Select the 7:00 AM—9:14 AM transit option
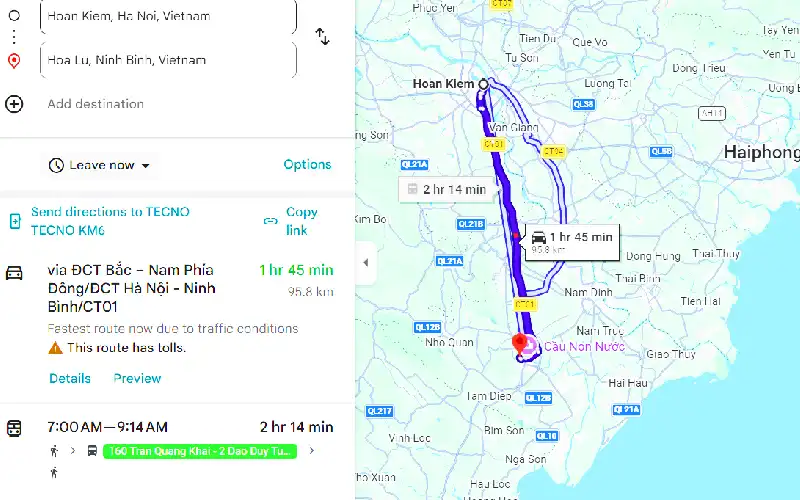 107,427
